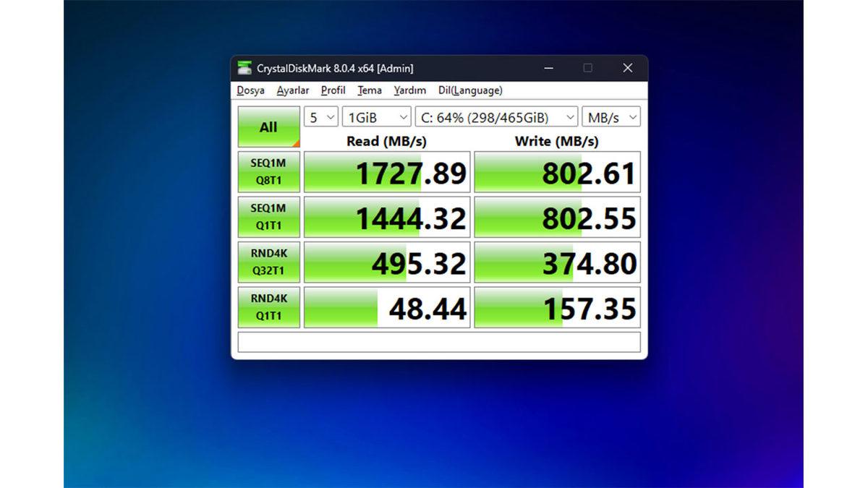
Task: Open the test count dropdown showing 5
Action: coord(321,117)
